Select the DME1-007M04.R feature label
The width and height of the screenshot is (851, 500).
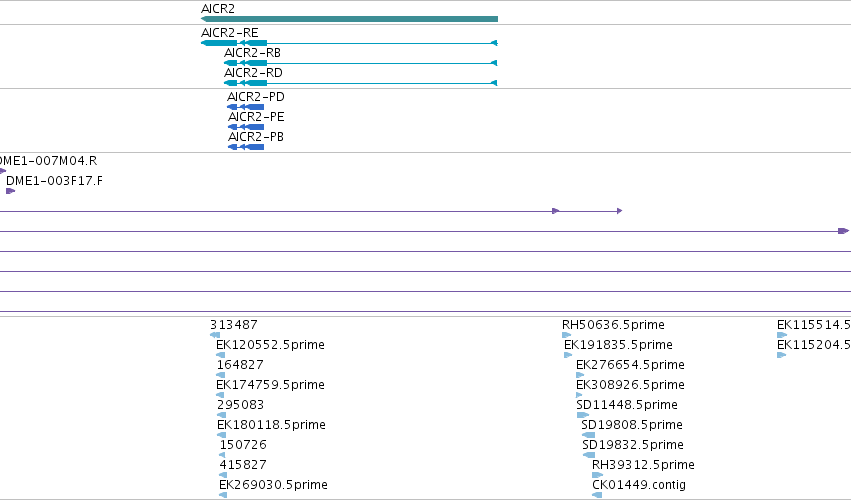point(48,161)
